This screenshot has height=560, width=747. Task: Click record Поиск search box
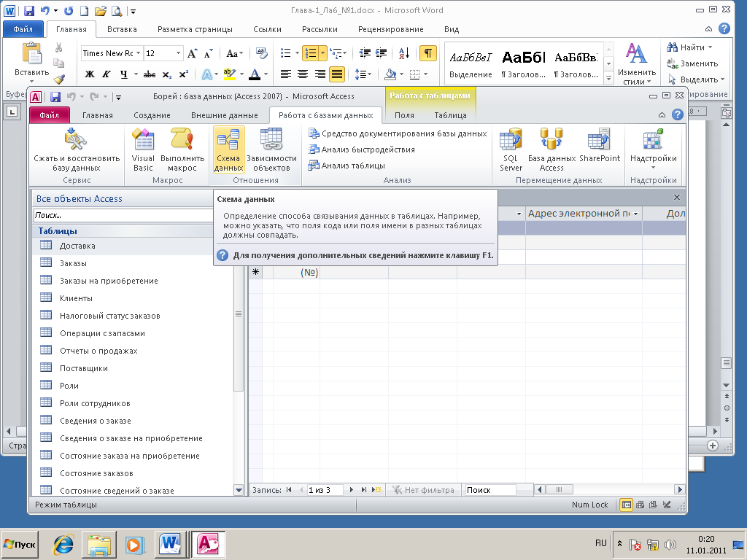coord(489,490)
